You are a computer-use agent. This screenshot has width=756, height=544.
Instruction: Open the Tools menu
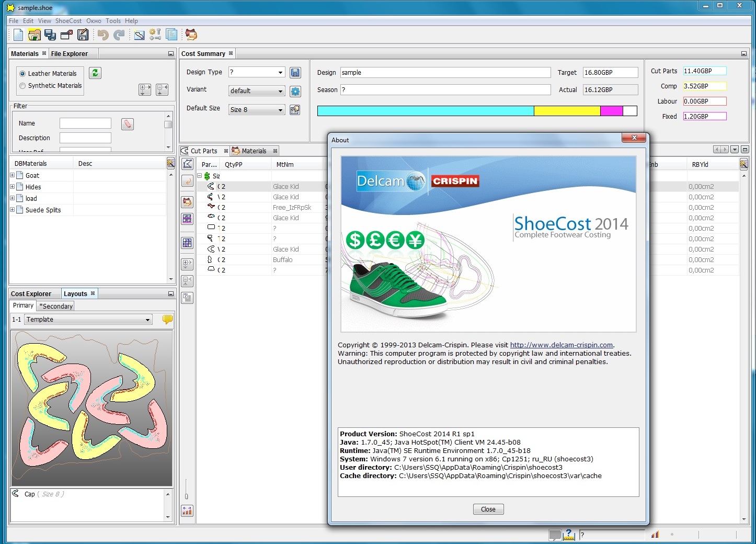[x=113, y=21]
